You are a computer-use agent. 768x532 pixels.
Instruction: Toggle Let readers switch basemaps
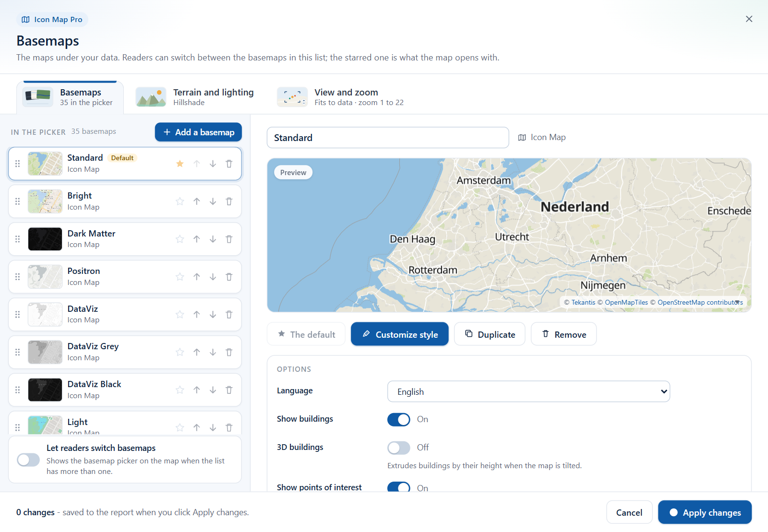[x=28, y=460]
